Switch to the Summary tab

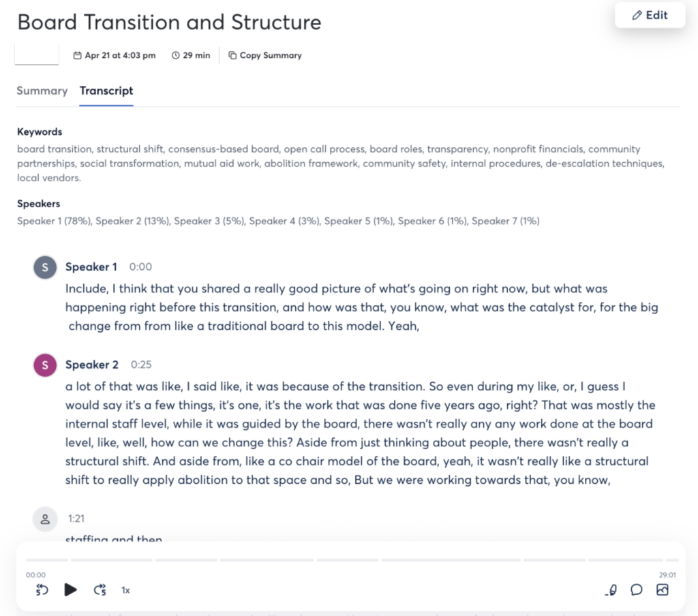click(x=42, y=91)
